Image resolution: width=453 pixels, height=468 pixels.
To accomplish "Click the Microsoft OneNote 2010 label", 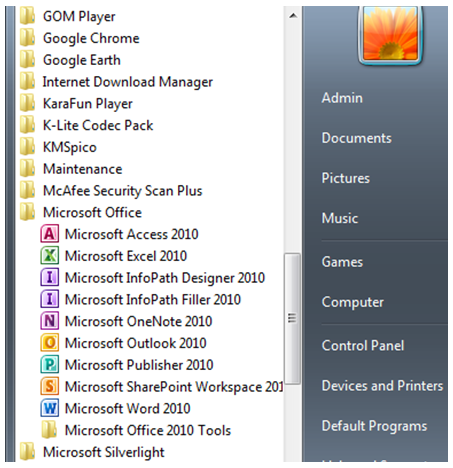I will click(x=138, y=321).
